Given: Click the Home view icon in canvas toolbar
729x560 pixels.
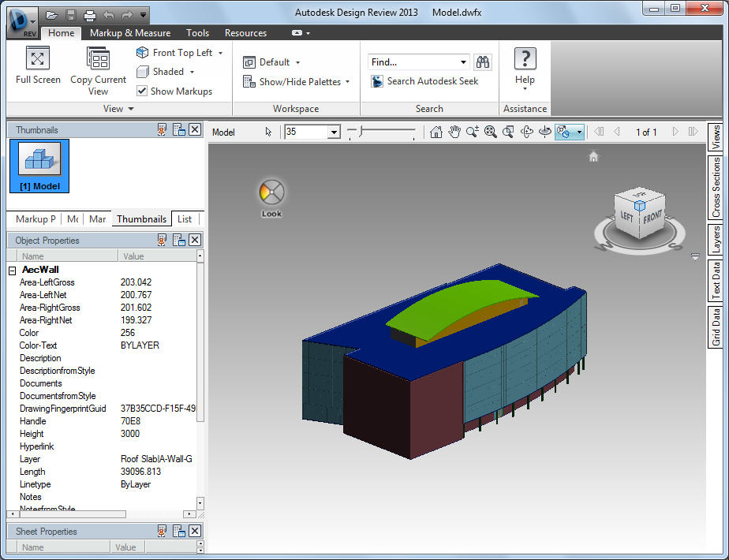Looking at the screenshot, I should (436, 132).
